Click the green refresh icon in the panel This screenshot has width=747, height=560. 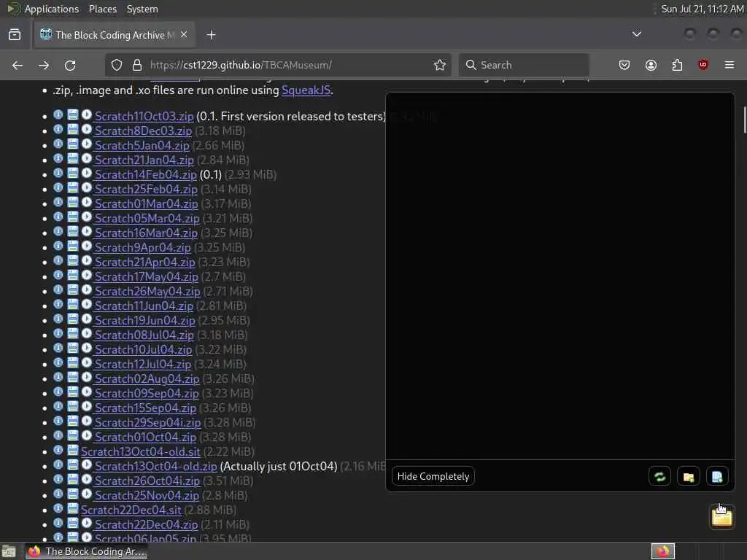coord(659,477)
